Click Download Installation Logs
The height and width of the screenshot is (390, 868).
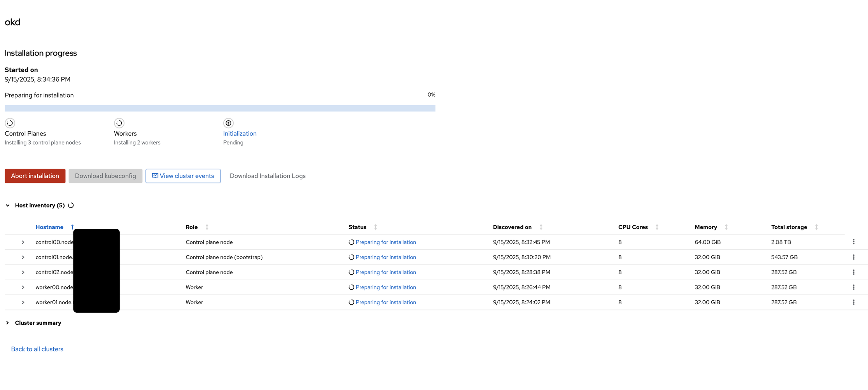(268, 176)
